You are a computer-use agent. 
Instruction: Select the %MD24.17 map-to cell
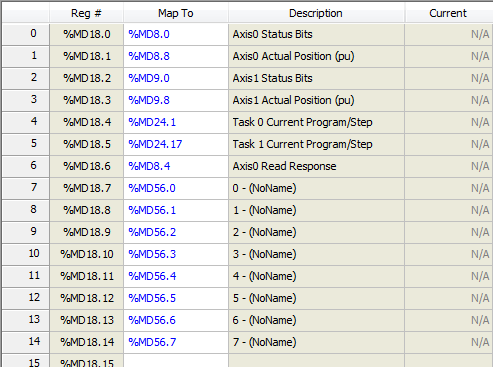point(176,144)
